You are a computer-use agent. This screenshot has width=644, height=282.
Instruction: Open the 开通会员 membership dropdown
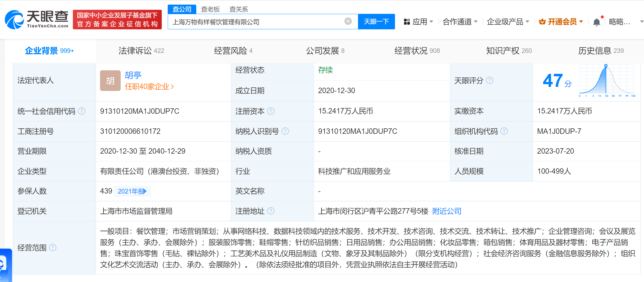pyautogui.click(x=561, y=22)
